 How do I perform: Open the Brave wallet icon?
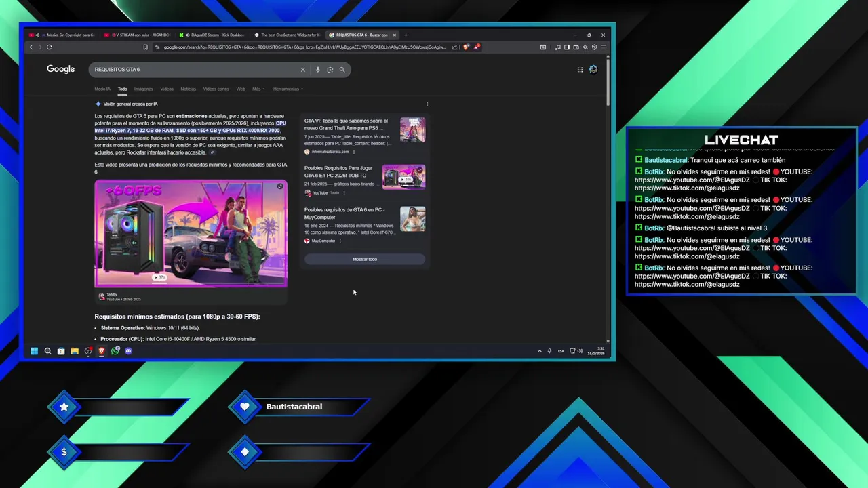[x=576, y=47]
